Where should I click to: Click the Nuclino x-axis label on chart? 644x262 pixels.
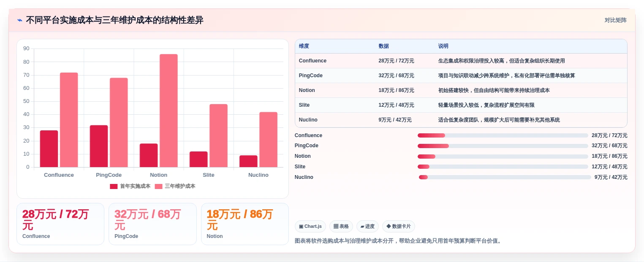click(258, 175)
